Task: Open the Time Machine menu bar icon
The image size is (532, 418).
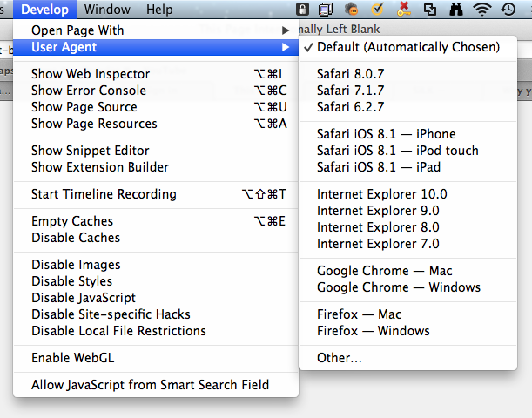Action: pos(508,10)
